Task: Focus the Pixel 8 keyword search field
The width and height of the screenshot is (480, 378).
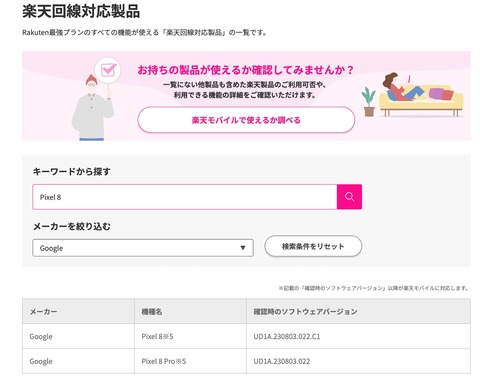Action: pyautogui.click(x=185, y=197)
